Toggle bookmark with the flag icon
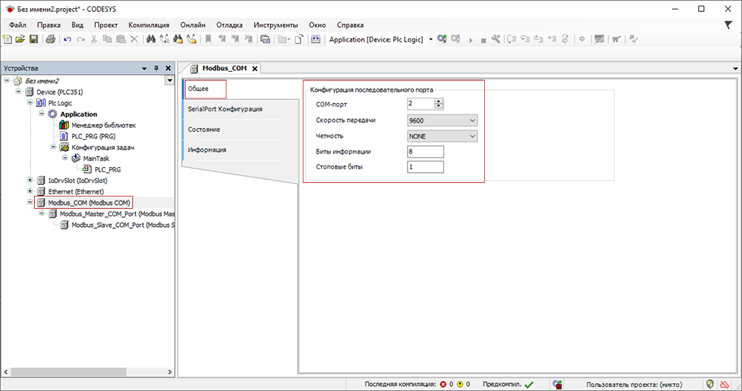Screen dimensions: 742x391 (208, 39)
